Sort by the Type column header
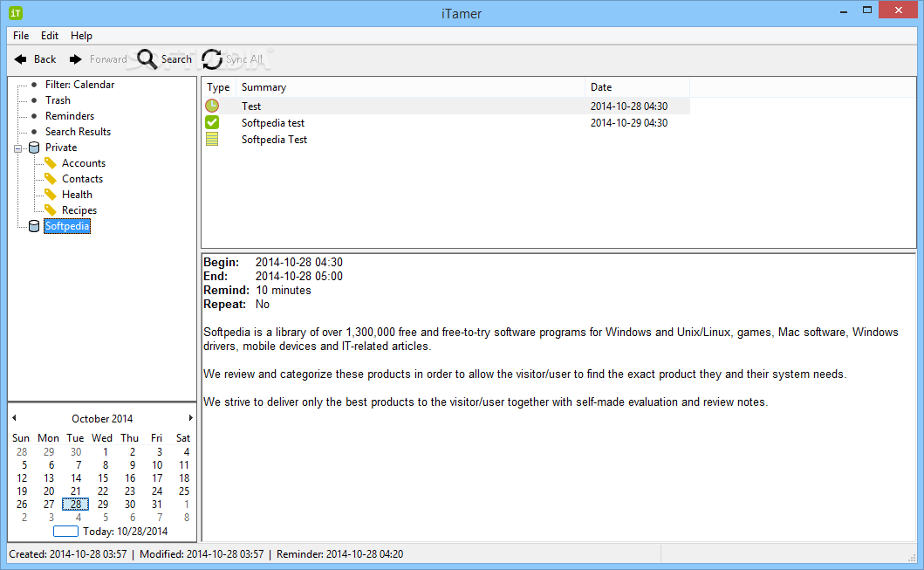The image size is (924, 570). click(x=219, y=87)
